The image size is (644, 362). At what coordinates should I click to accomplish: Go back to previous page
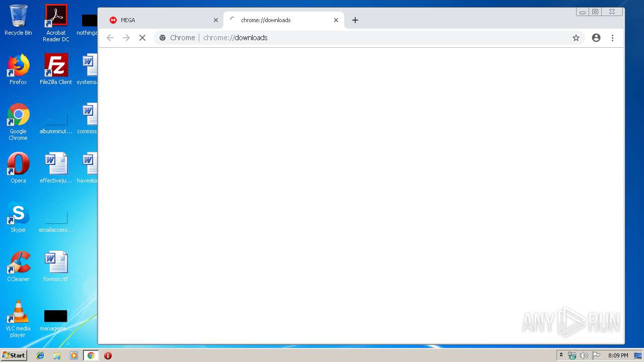pos(110,38)
